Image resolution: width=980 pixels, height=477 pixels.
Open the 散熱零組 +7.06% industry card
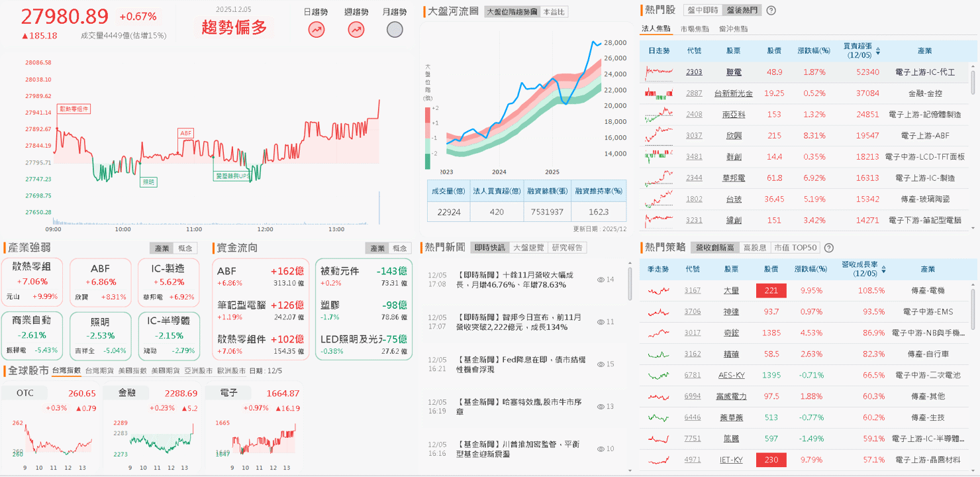click(32, 282)
